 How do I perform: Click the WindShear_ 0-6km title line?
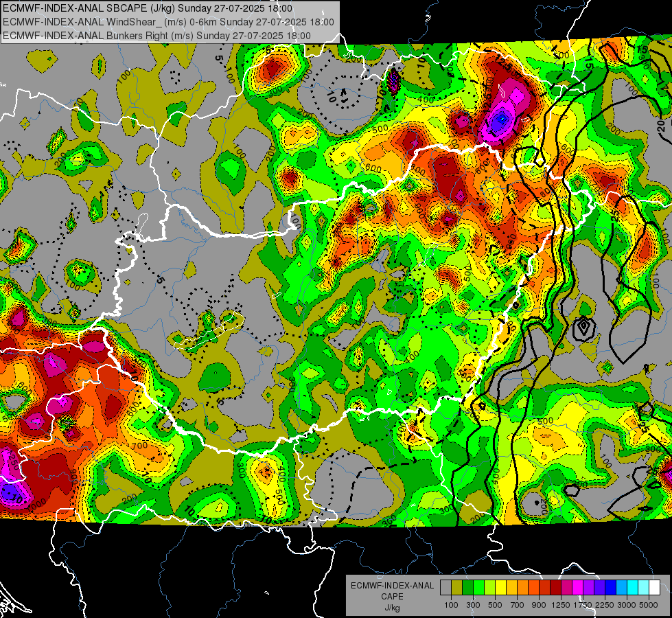click(x=168, y=22)
